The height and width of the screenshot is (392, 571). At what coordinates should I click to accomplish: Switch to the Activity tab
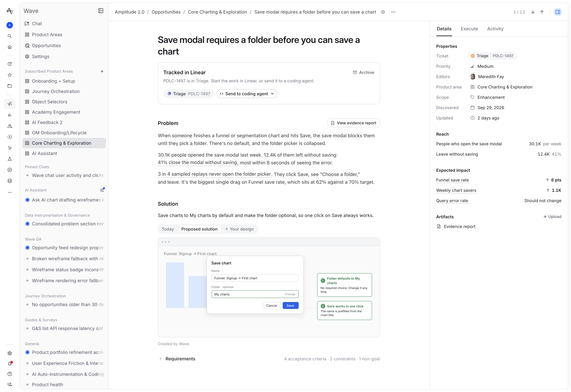tap(495, 29)
